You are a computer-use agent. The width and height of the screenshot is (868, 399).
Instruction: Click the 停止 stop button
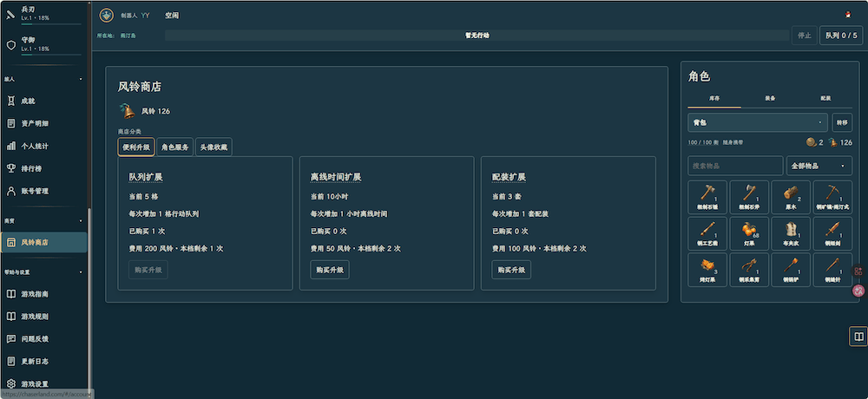click(805, 36)
